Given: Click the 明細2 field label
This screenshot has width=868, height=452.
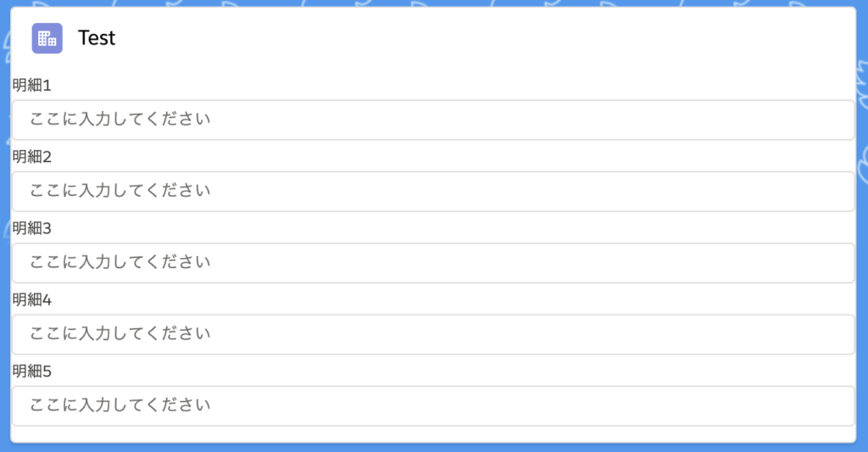Looking at the screenshot, I should coord(31,157).
